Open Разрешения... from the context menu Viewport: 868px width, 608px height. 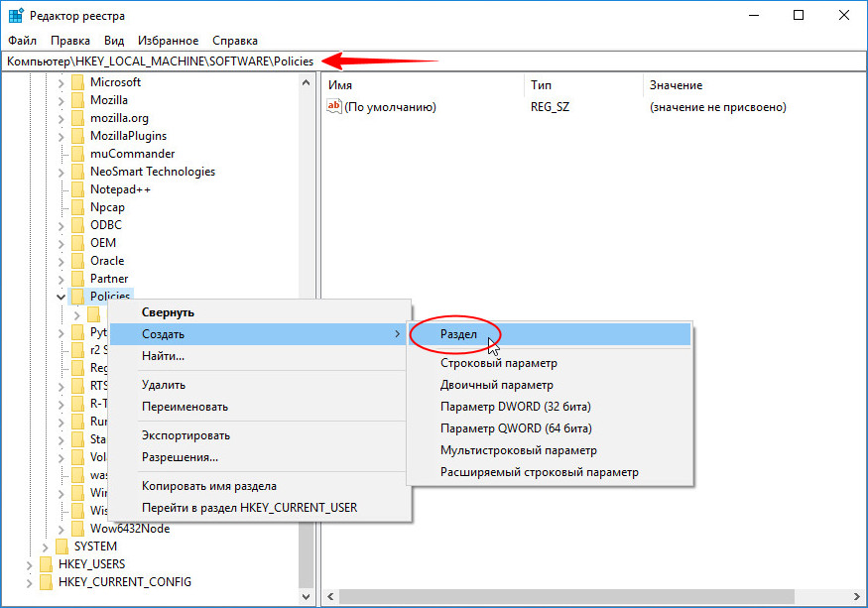tap(260, 457)
